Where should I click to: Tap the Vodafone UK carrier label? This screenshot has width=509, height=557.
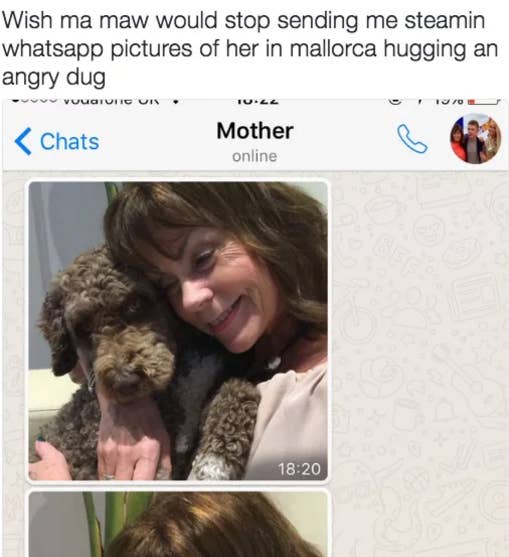(x=111, y=101)
